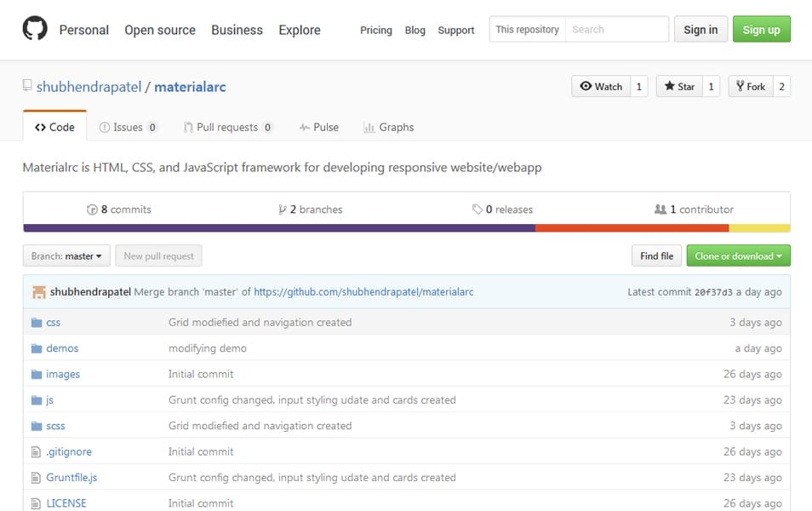This screenshot has height=511, width=812.
Task: Click the branches fork icon
Action: coord(283,210)
